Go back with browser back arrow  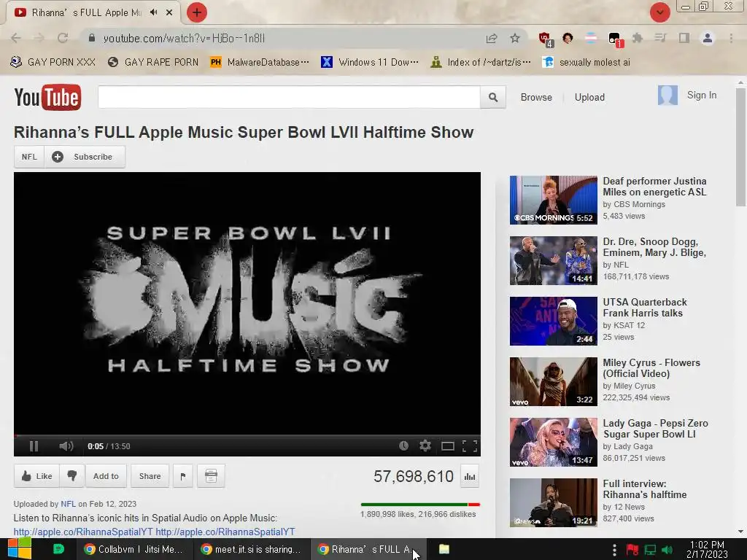click(16, 38)
